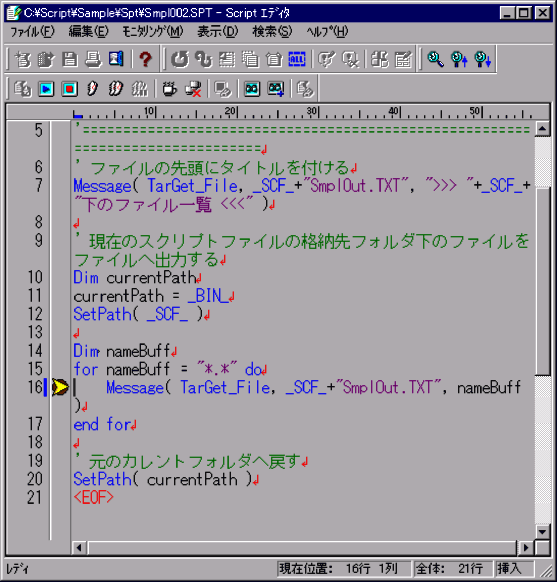Viewport: 557px width, 582px height.
Task: Open the 編集(E) menu
Action: tap(89, 32)
